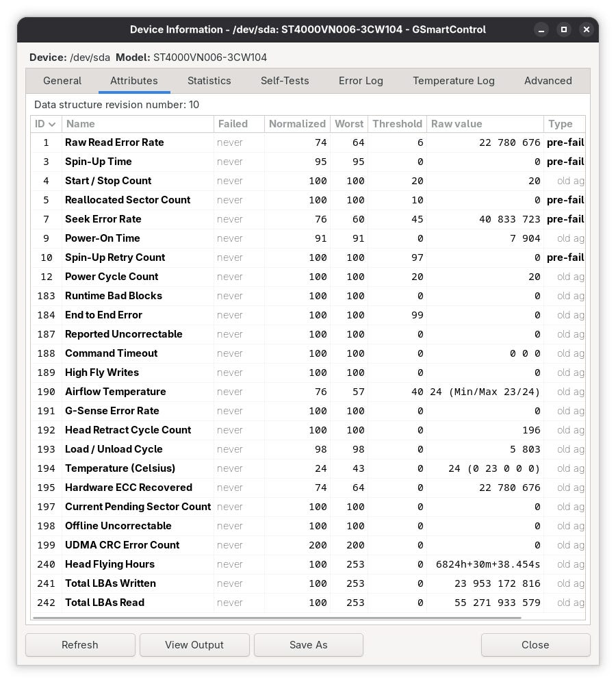Sort by the Raw value column header
616x682 pixels.
[x=484, y=124]
